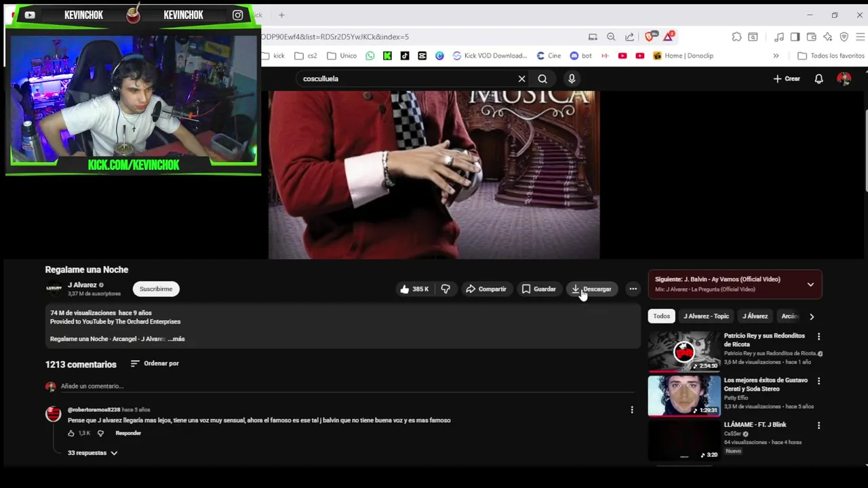868x488 pixels.
Task: Select the J Alvarez - Topic chip
Action: (x=706, y=316)
